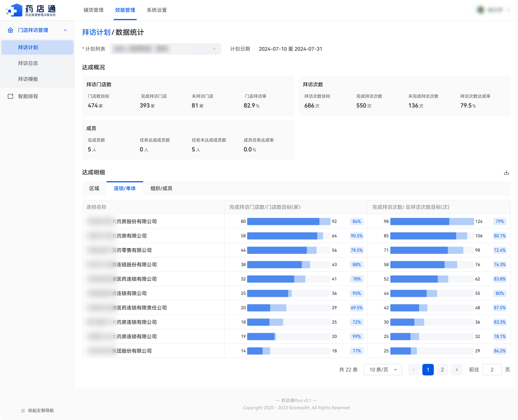Open 拜访日志 in the sidebar
Screen dimensions: 518x420
[28, 63]
